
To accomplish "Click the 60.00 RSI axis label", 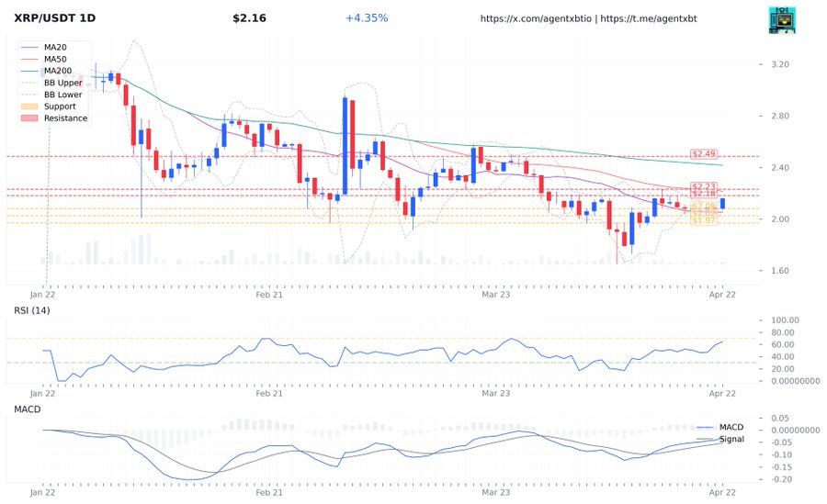I will click(x=783, y=345).
